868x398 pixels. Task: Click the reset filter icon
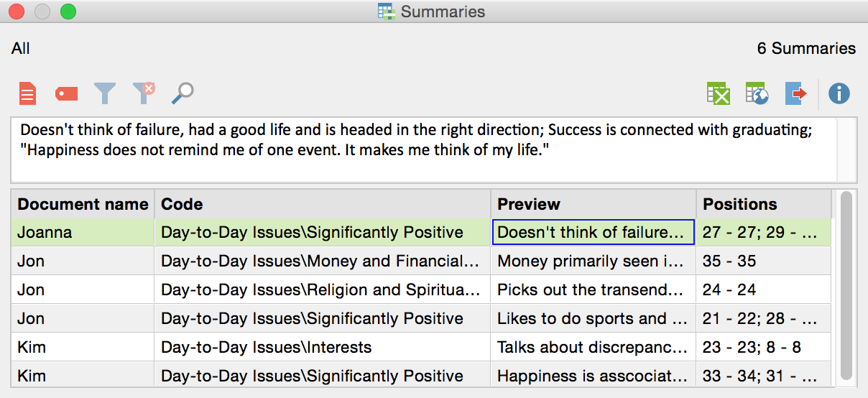[x=144, y=93]
